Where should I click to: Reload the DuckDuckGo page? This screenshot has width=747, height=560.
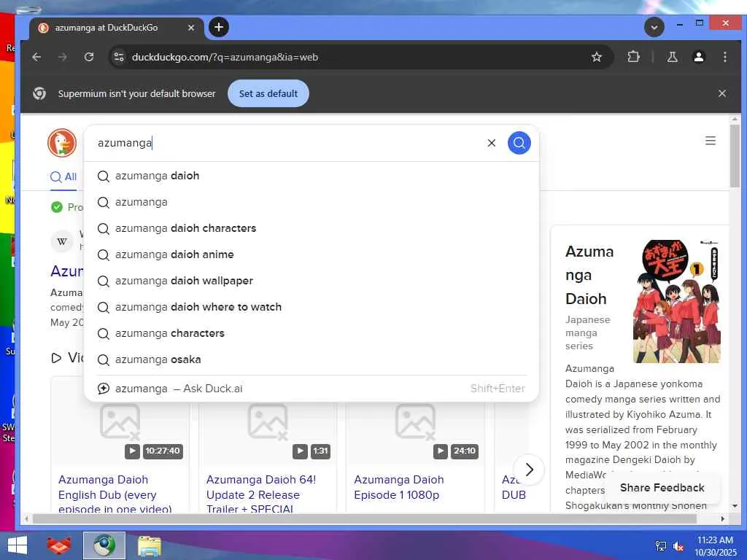(89, 57)
